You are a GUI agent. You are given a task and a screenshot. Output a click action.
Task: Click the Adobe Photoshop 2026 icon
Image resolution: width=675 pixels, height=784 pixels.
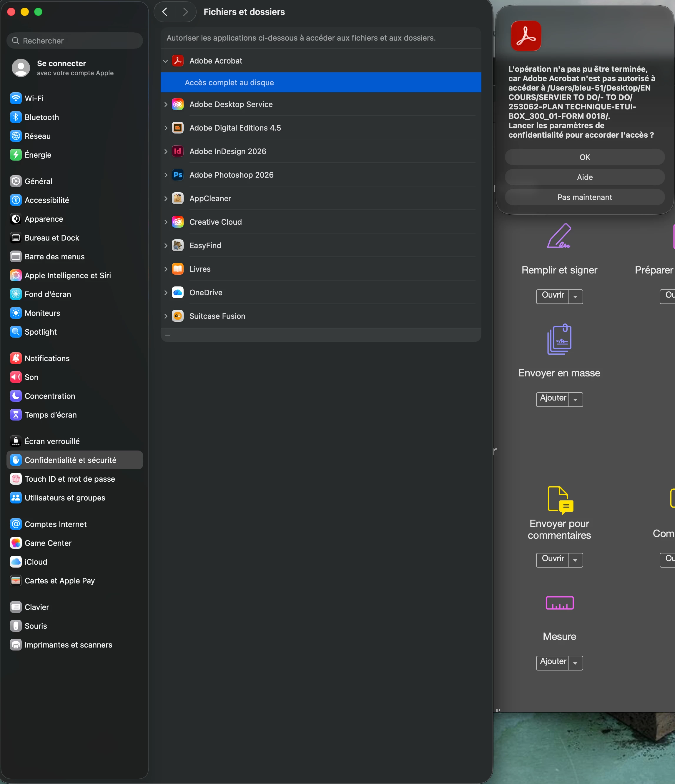pos(177,175)
